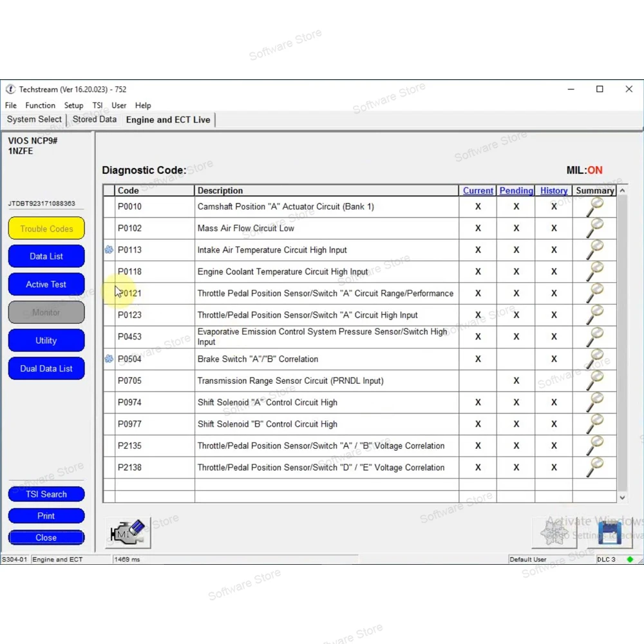The width and height of the screenshot is (644, 644).
Task: Click scrollbar up arrow in code table
Action: (x=622, y=191)
